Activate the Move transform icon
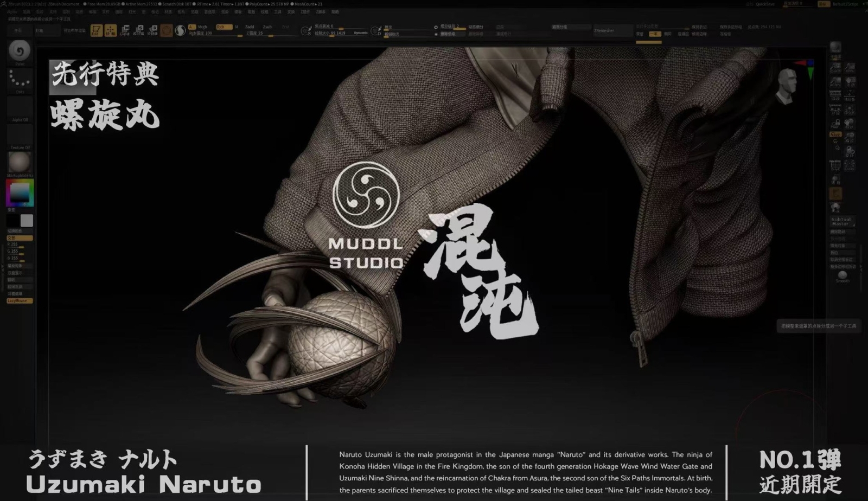Image resolution: width=868 pixels, height=501 pixels. [125, 30]
